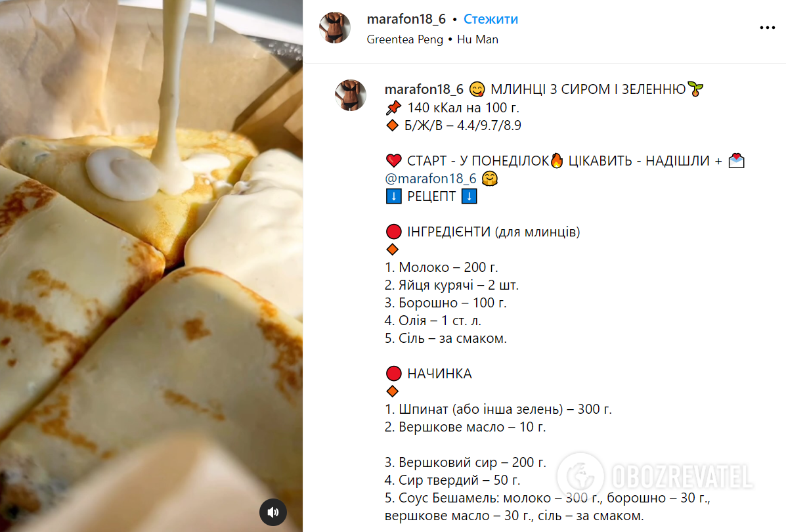The width and height of the screenshot is (786, 532).
Task: Click the pancake video to pause playback
Action: click(151, 266)
